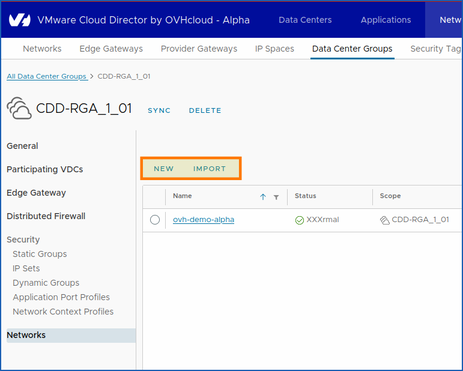Click the green normal status checkmark icon
This screenshot has width=463, height=371.
coord(299,220)
